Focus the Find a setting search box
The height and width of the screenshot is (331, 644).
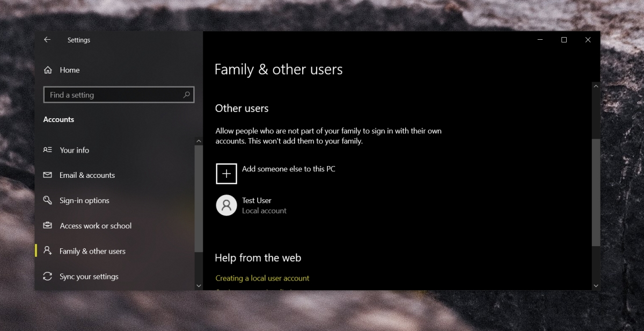tap(119, 95)
